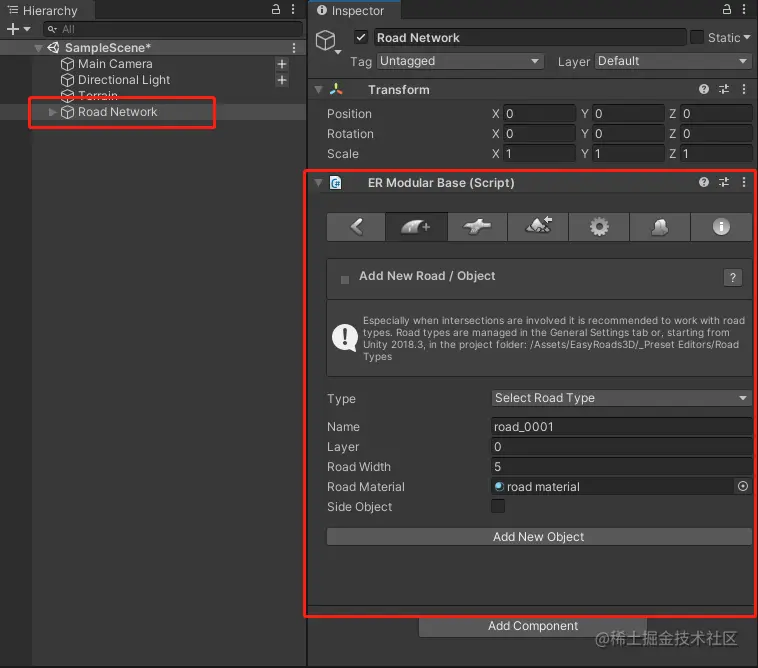Screen dimensions: 758x668
Task: Open the Select Road Type dropdown
Action: (621, 398)
